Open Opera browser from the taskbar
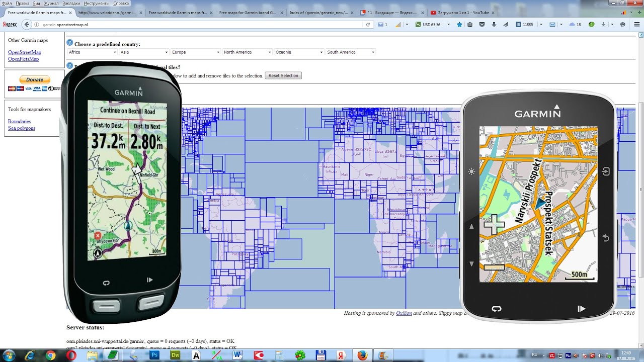 coord(71,355)
